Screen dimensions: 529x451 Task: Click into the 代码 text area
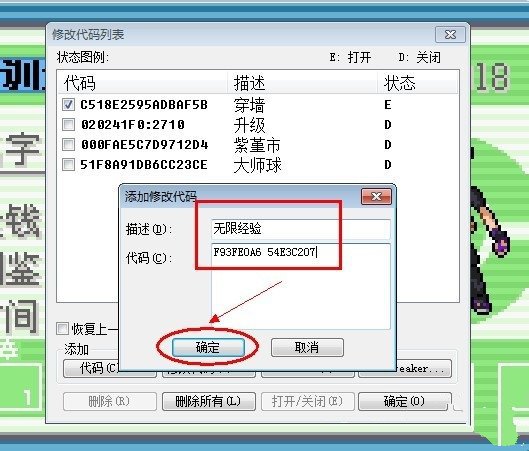301,286
